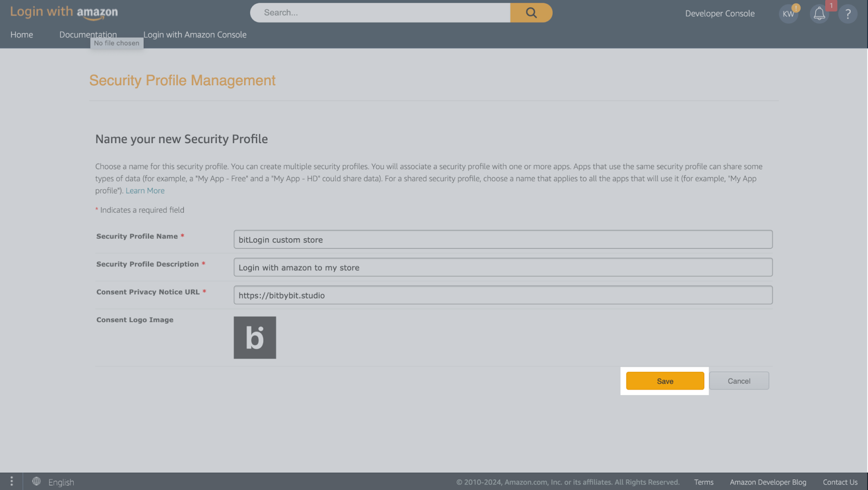Click the Consent Logo Image label
Viewport: 868px width, 490px height.
[x=135, y=320]
